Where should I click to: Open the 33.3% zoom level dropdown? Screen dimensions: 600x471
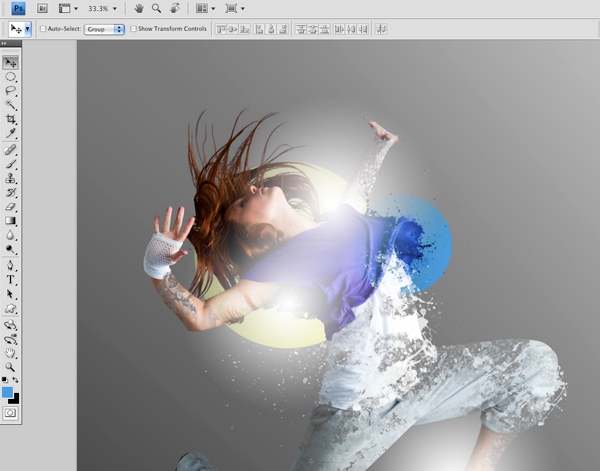click(102, 8)
